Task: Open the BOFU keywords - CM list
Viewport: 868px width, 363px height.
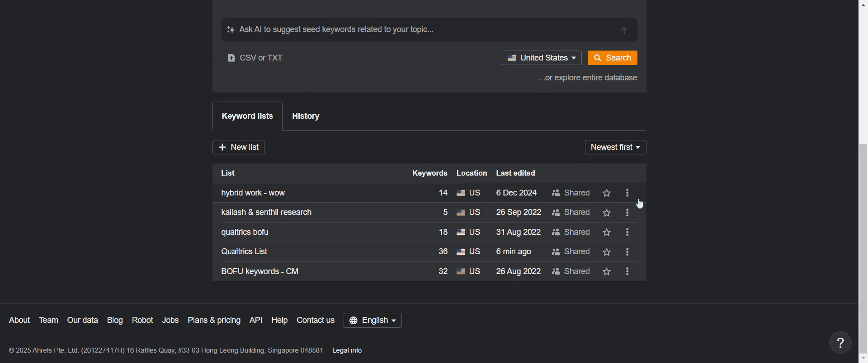Action: [x=259, y=272]
